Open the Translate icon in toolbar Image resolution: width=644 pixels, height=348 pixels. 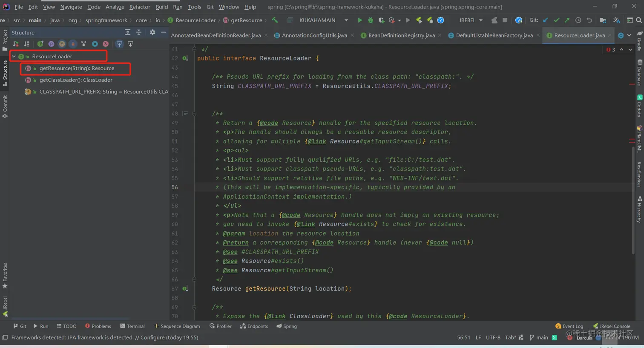(x=616, y=20)
